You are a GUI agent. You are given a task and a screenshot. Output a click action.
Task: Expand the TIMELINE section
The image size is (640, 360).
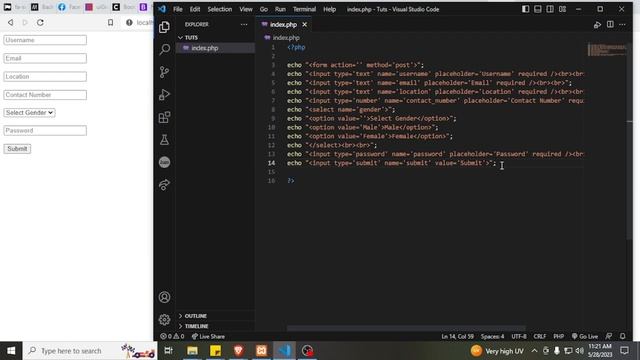click(215, 326)
